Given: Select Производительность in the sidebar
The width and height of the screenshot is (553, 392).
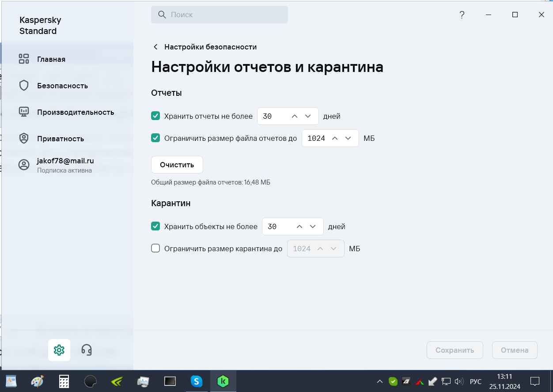Looking at the screenshot, I should [76, 112].
